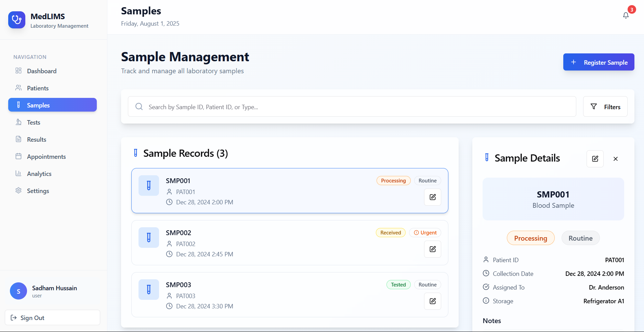Edit sample SMP003 via its pencil icon

pyautogui.click(x=433, y=301)
